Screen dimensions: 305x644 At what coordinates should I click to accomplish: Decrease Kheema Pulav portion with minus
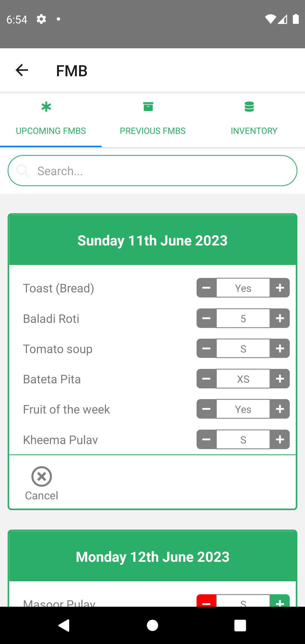206,440
